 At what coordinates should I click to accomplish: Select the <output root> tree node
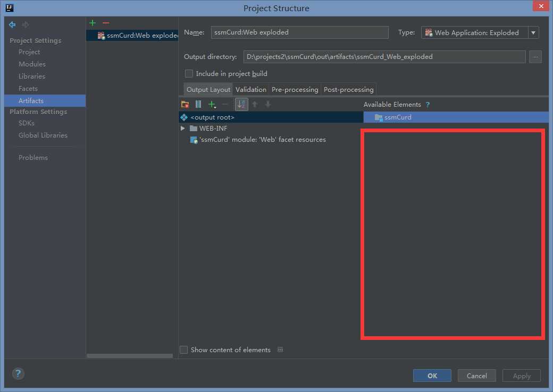coord(271,117)
